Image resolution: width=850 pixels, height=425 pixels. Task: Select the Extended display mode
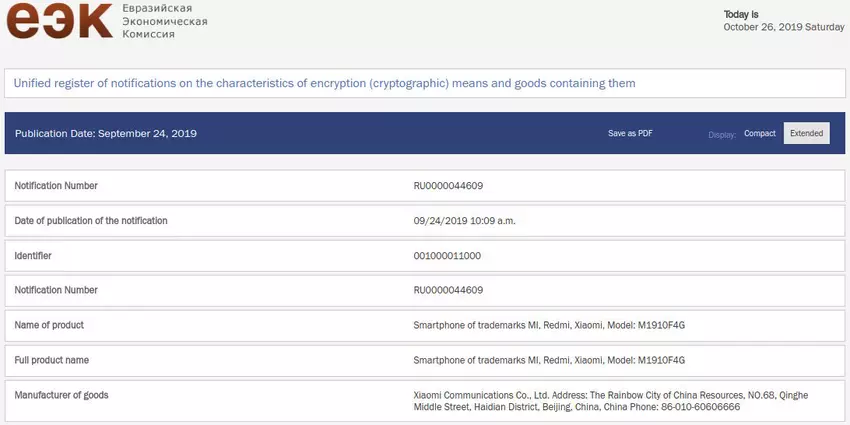pos(806,134)
